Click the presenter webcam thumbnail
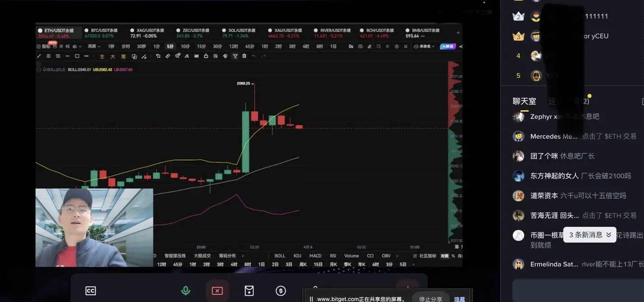The height and width of the screenshot is (302, 644). (94, 227)
